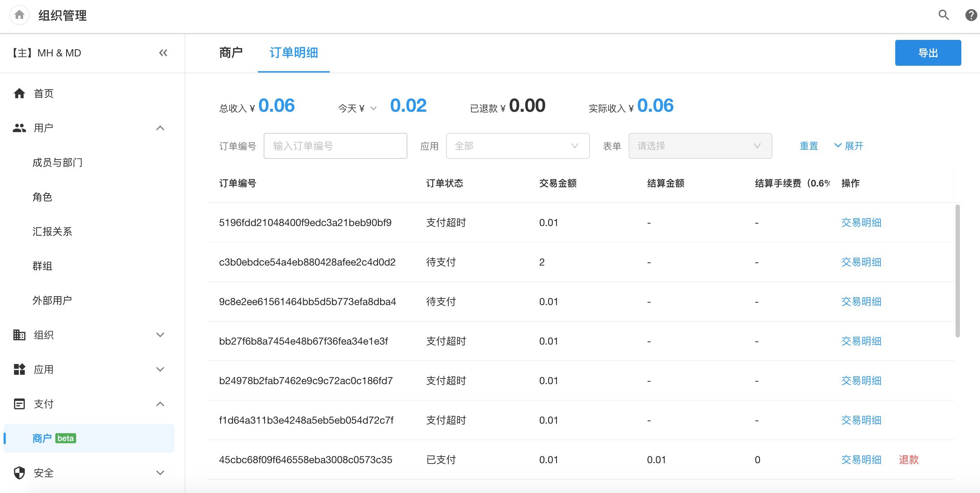Click the 实际收入 0.06 value
Screen dimensions: 980x493
click(656, 105)
